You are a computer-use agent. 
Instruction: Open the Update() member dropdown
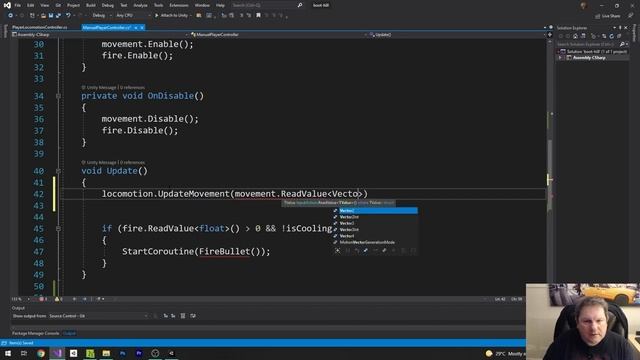point(456,35)
